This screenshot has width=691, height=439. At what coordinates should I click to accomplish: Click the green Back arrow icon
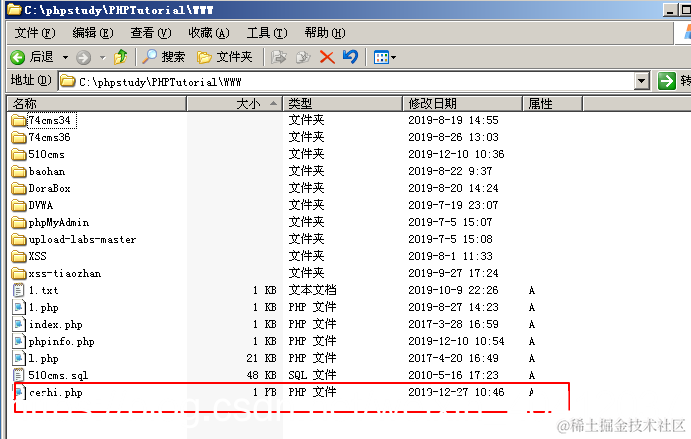(18, 57)
